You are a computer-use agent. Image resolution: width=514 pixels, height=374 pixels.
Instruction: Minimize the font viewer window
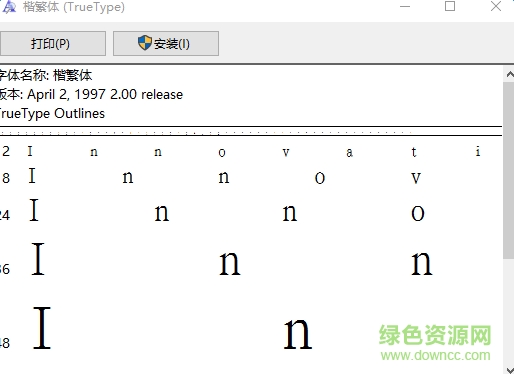click(405, 6)
